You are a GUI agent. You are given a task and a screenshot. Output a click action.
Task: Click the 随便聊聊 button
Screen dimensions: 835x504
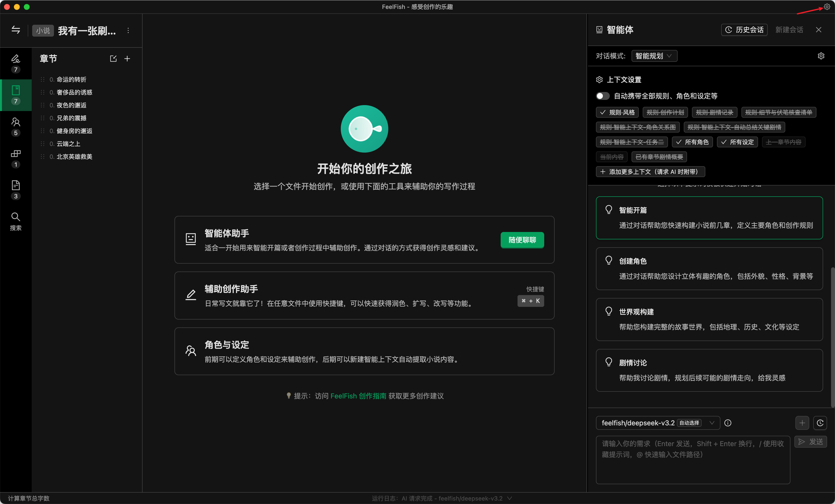pyautogui.click(x=522, y=240)
